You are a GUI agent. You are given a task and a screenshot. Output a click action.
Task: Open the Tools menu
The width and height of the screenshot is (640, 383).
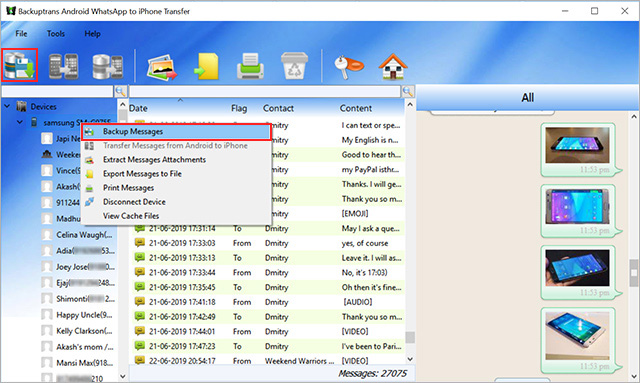(x=56, y=33)
